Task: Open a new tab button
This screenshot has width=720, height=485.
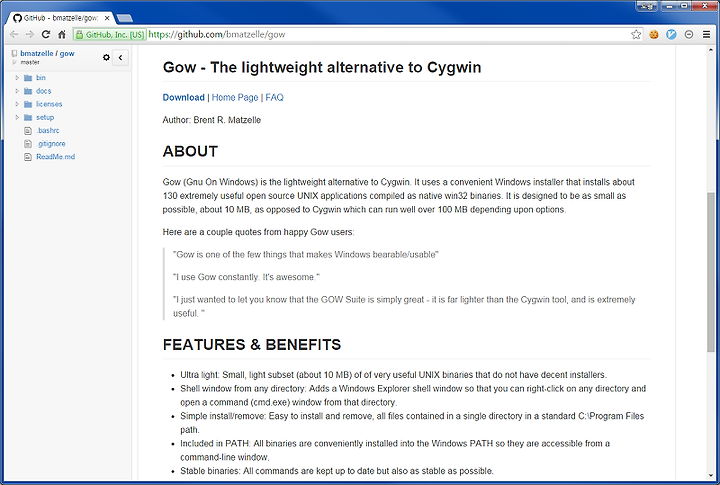Action: tap(125, 18)
